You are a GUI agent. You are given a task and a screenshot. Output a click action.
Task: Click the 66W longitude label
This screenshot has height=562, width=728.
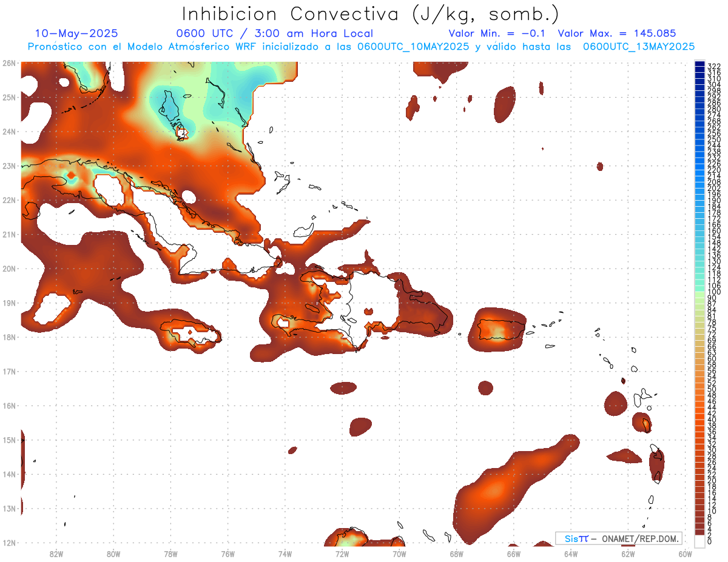(x=514, y=553)
